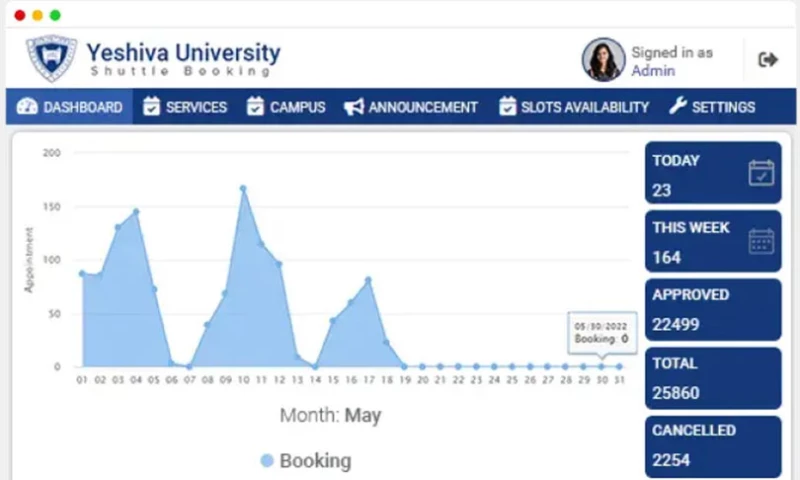
Task: Open the Cancelled bookings card
Action: 713,447
